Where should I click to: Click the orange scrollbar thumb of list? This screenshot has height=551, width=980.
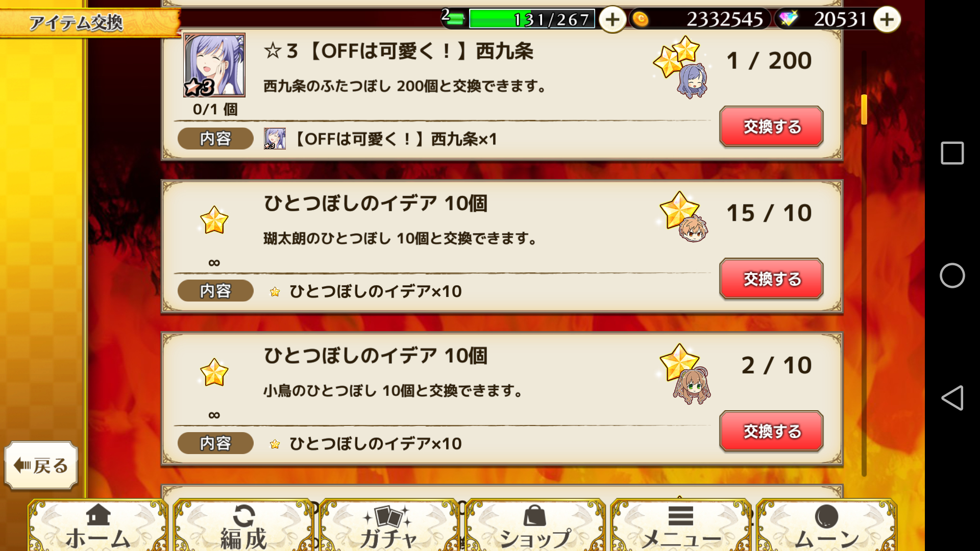864,109
